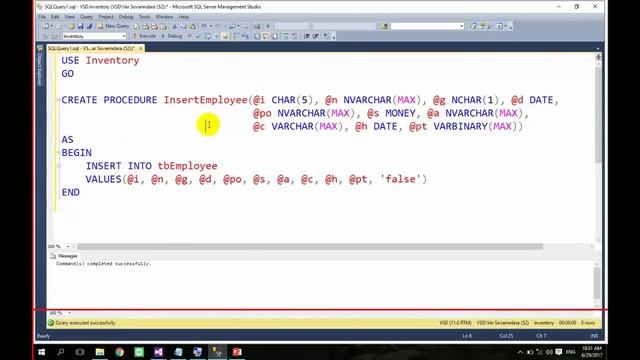Click the New Project toolbar icon

[x=46, y=26]
